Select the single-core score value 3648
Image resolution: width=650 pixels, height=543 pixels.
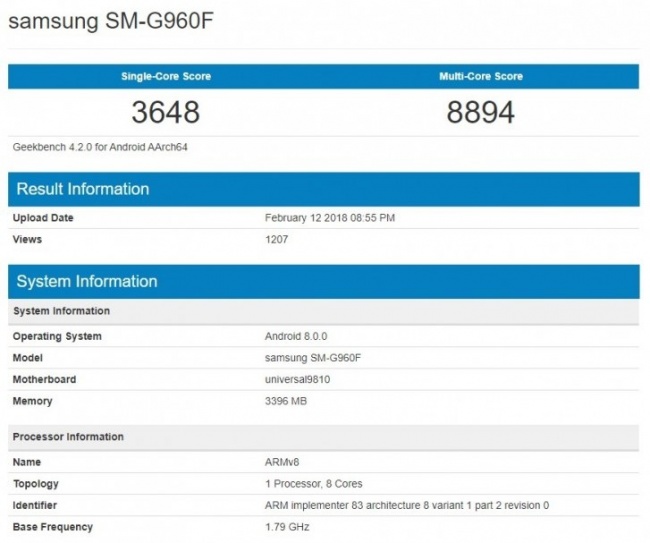(166, 112)
